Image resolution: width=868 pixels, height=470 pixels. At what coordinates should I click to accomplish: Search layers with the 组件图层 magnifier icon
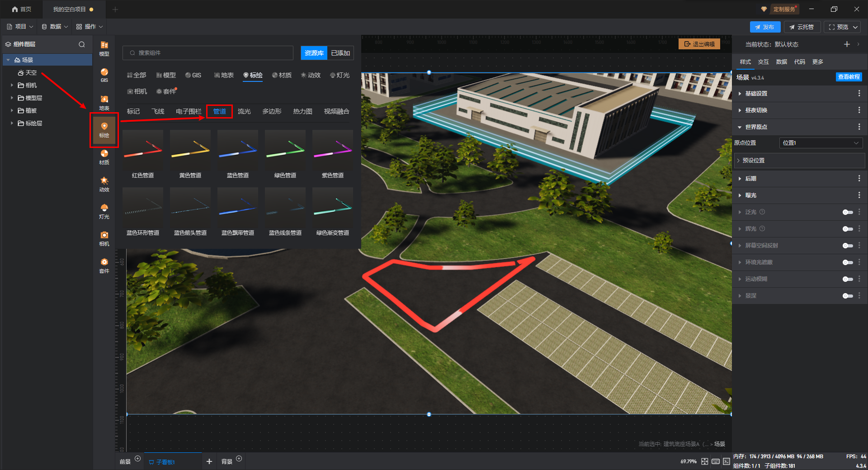click(82, 44)
